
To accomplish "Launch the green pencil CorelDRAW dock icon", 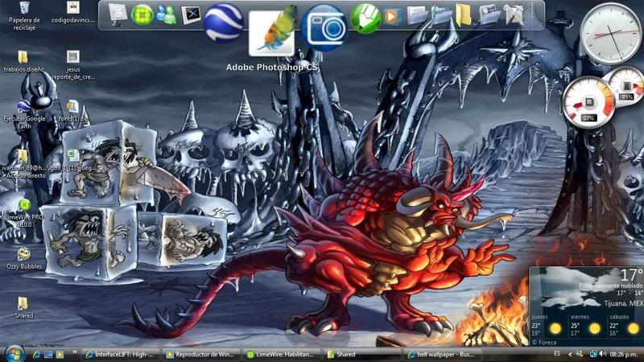I will click(x=365, y=19).
